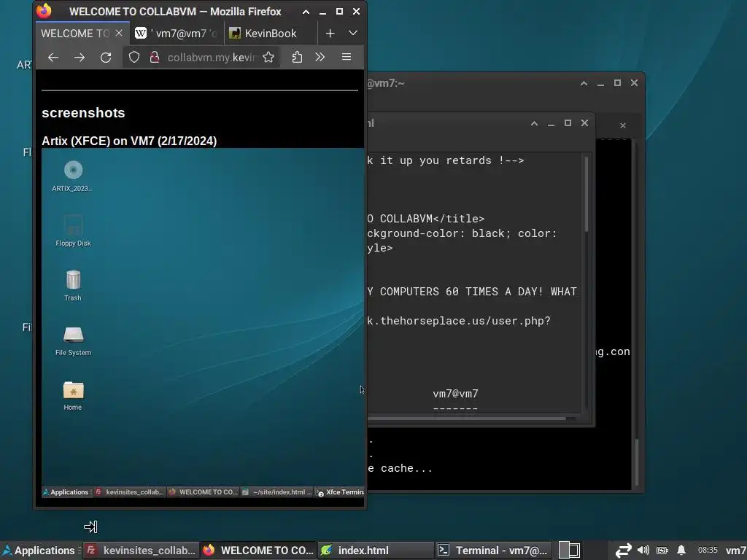
Task: Click the vm7 user label on the panel
Action: 735,551
